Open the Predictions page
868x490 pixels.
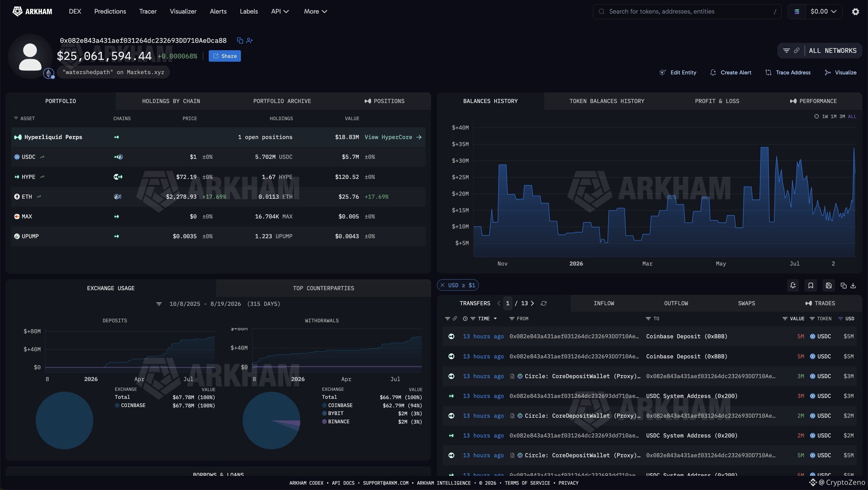110,12
